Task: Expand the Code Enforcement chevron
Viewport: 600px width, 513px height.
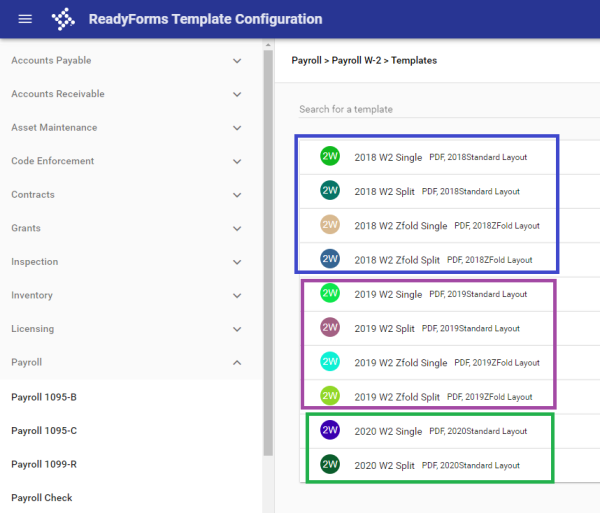Action: [237, 161]
